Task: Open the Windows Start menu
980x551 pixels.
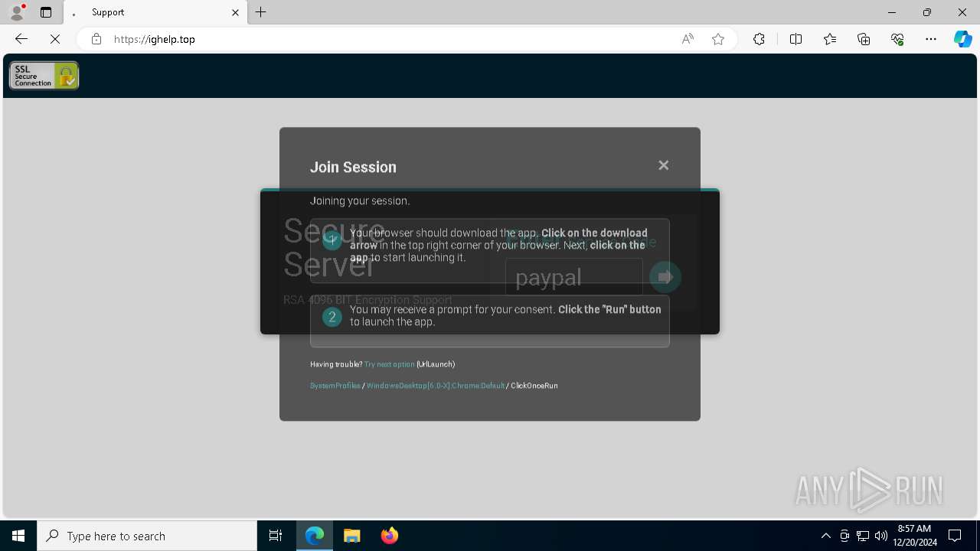Action: click(18, 536)
